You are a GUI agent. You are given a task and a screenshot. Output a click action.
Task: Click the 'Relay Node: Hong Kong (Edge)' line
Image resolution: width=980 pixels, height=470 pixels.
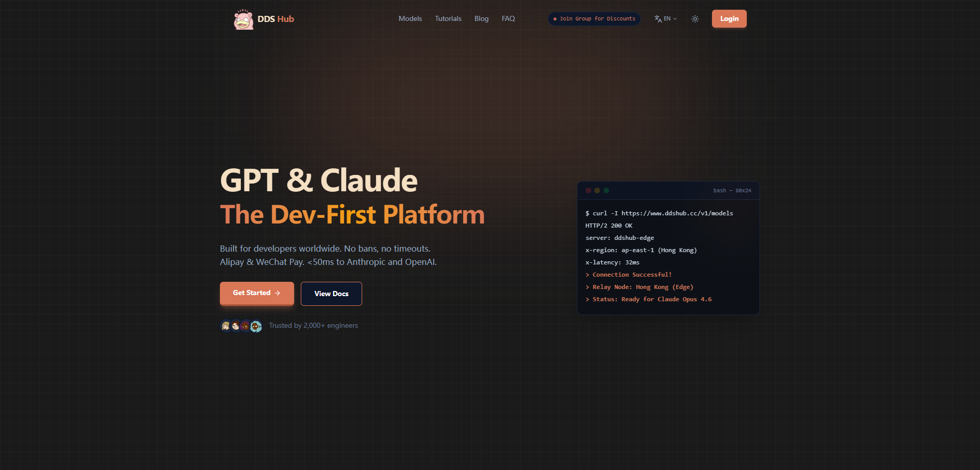coord(639,287)
